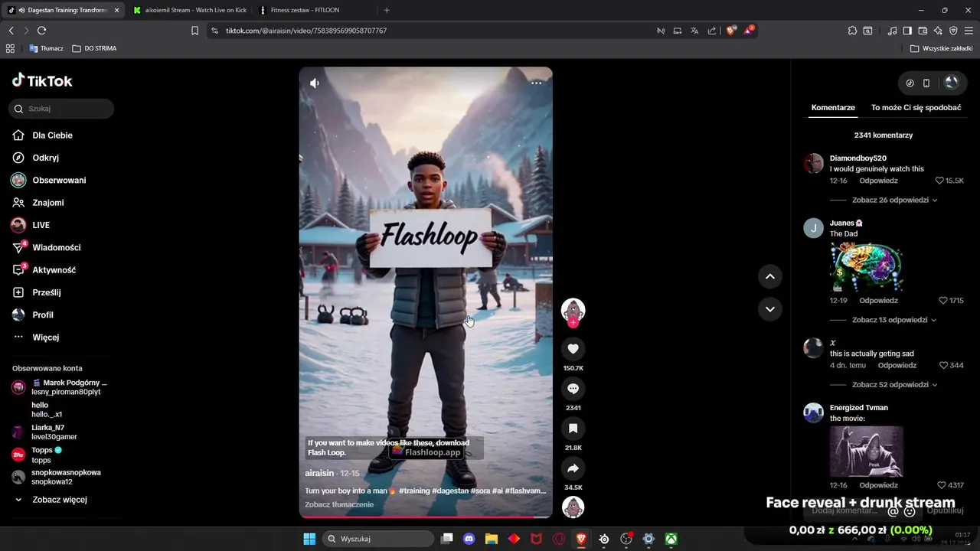The height and width of the screenshot is (551, 980).
Task: Open the DO STRIMA bookmarks folder
Action: pyautogui.click(x=93, y=48)
